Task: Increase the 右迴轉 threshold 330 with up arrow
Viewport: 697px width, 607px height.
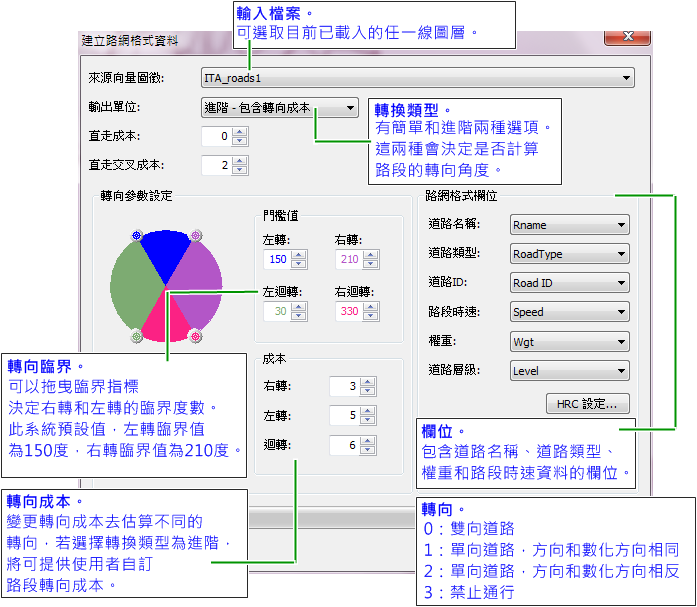Action: tap(370, 306)
